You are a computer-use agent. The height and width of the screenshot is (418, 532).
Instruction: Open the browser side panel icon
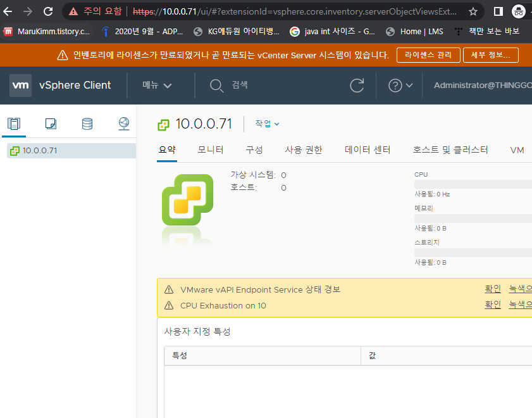pyautogui.click(x=498, y=11)
